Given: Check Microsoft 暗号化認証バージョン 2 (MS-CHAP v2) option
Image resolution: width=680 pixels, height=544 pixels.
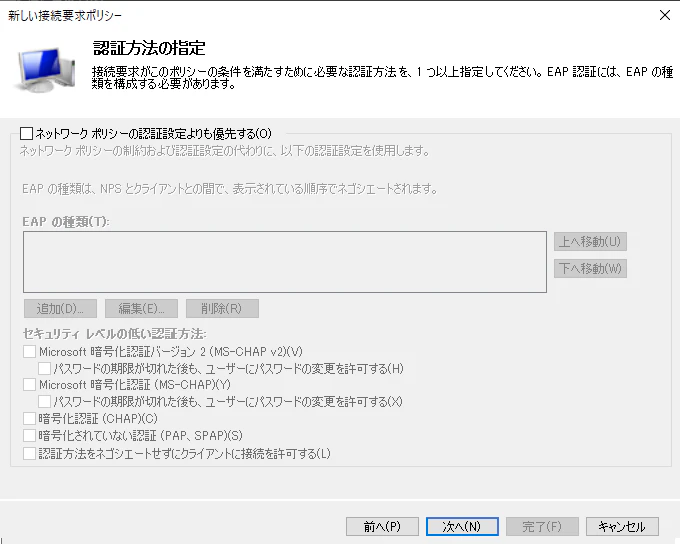Looking at the screenshot, I should click(29, 351).
